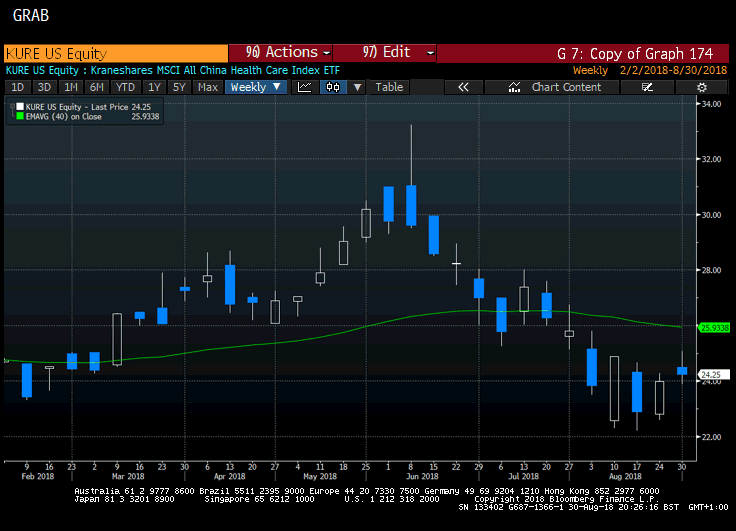
Task: Click the EMAVG (40) on Close legend text
Action: 63,116
